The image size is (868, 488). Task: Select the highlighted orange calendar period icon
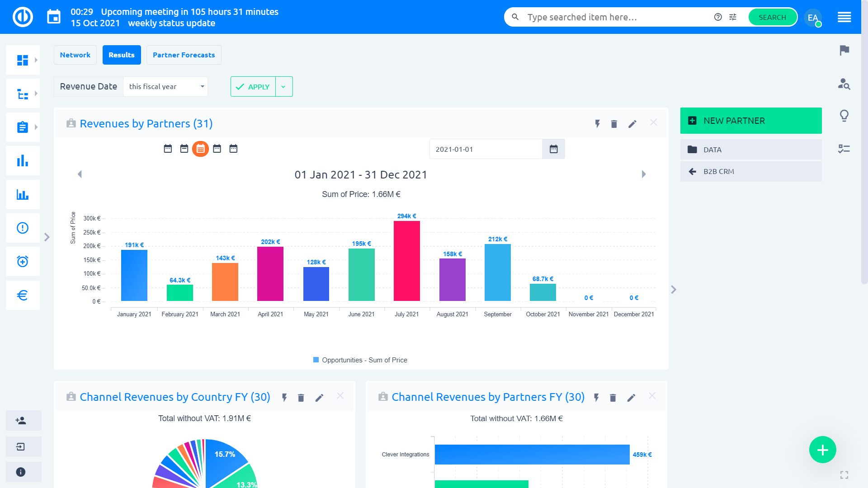pyautogui.click(x=200, y=149)
